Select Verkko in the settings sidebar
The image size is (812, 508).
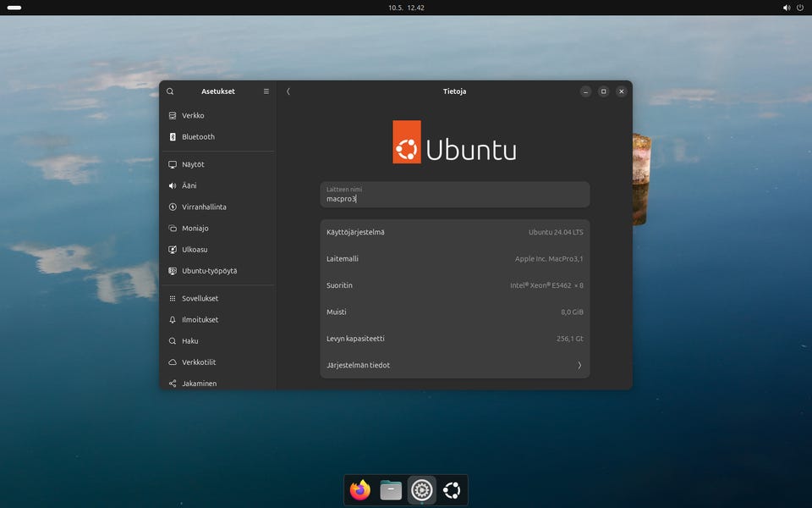[x=218, y=116]
